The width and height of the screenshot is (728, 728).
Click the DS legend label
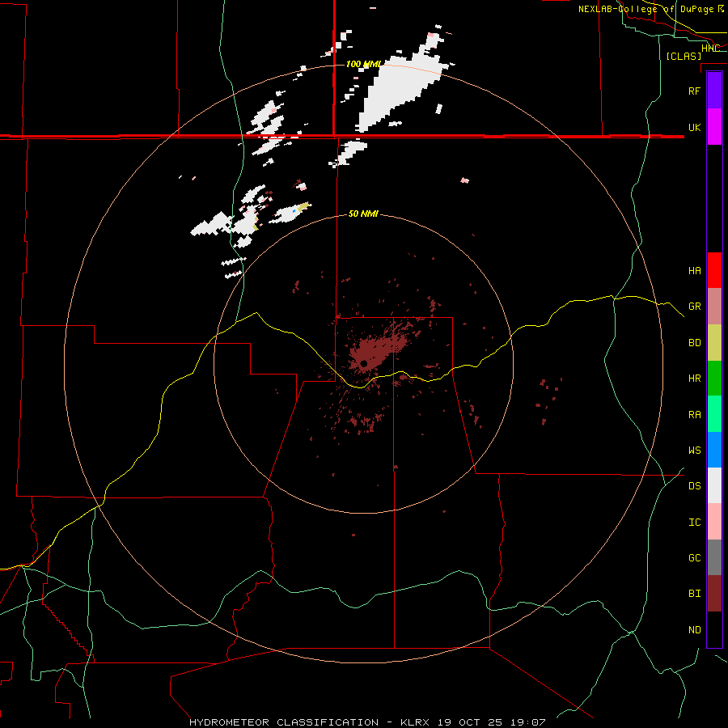coord(694,486)
